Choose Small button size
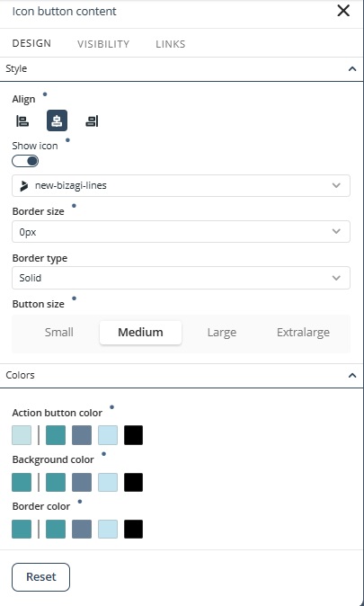The height and width of the screenshot is (606, 364). (x=58, y=333)
